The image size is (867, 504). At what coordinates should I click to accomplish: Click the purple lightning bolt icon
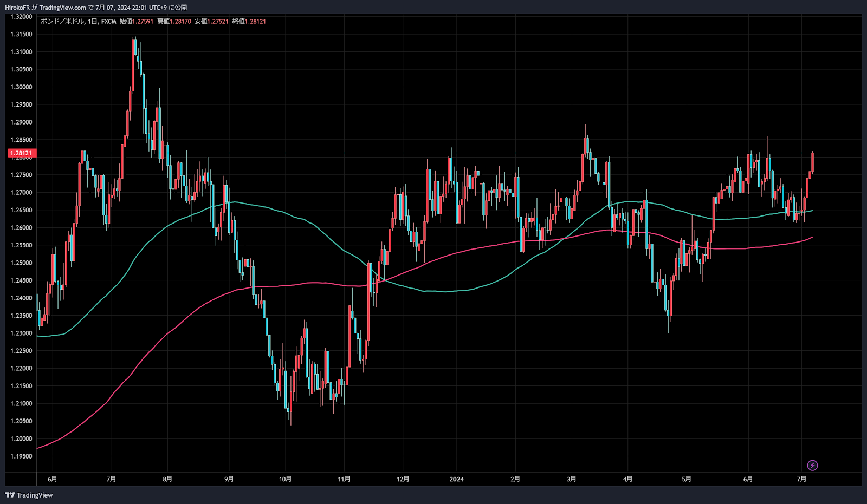click(812, 465)
